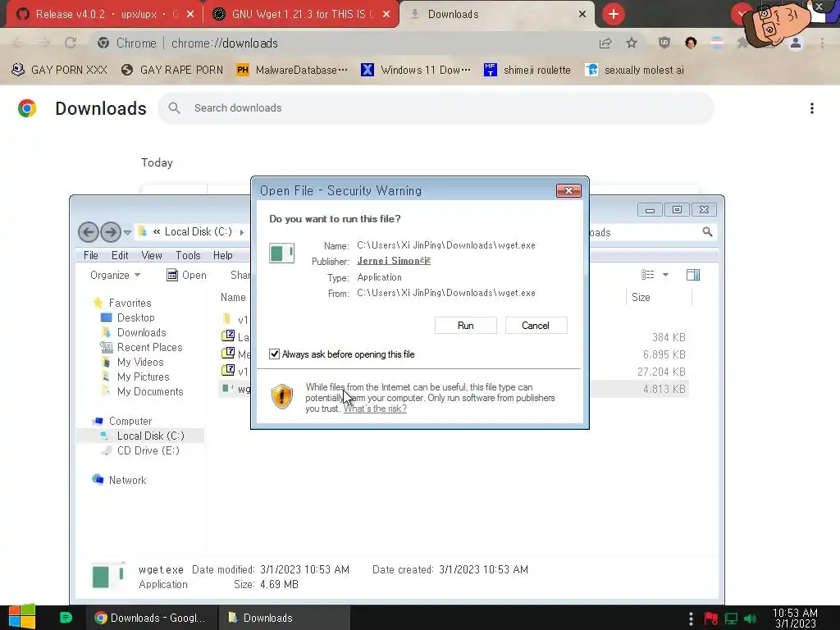Click the Open toolbar button in Explorer
The height and width of the screenshot is (630, 840).
[186, 276]
